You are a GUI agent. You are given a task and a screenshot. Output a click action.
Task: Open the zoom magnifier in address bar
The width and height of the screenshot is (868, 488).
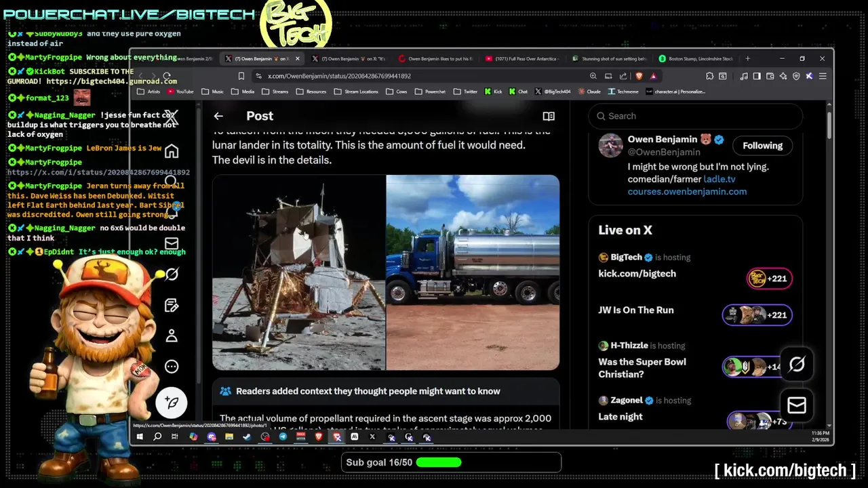593,76
